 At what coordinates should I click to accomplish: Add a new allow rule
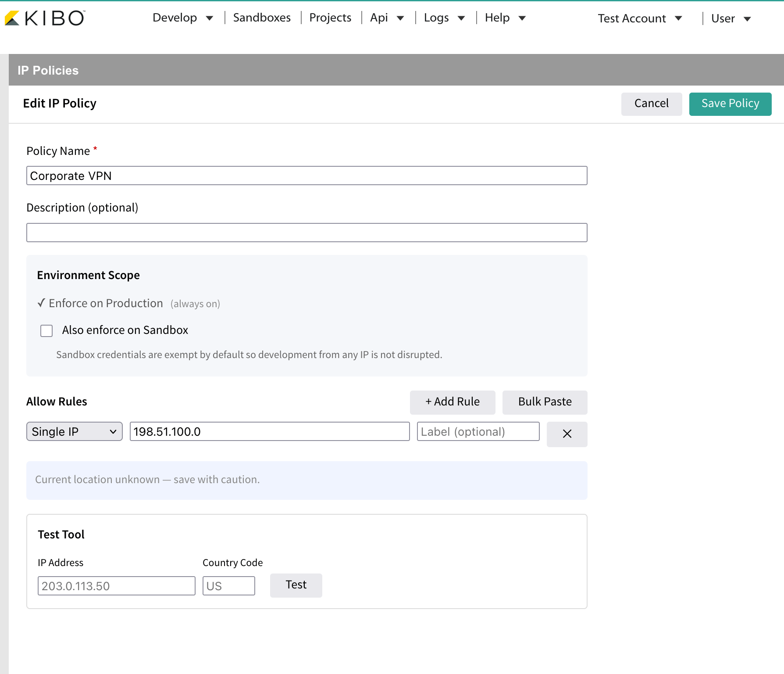point(453,402)
